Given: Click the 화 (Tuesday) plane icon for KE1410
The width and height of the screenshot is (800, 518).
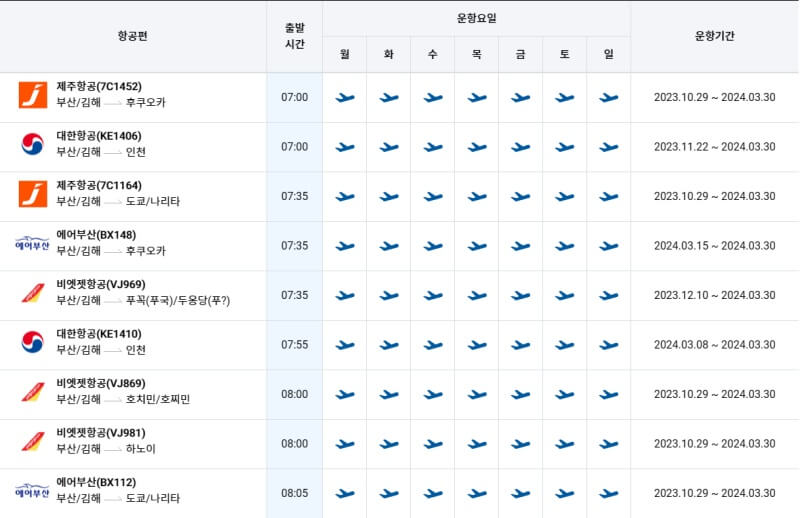Looking at the screenshot, I should click(389, 345).
